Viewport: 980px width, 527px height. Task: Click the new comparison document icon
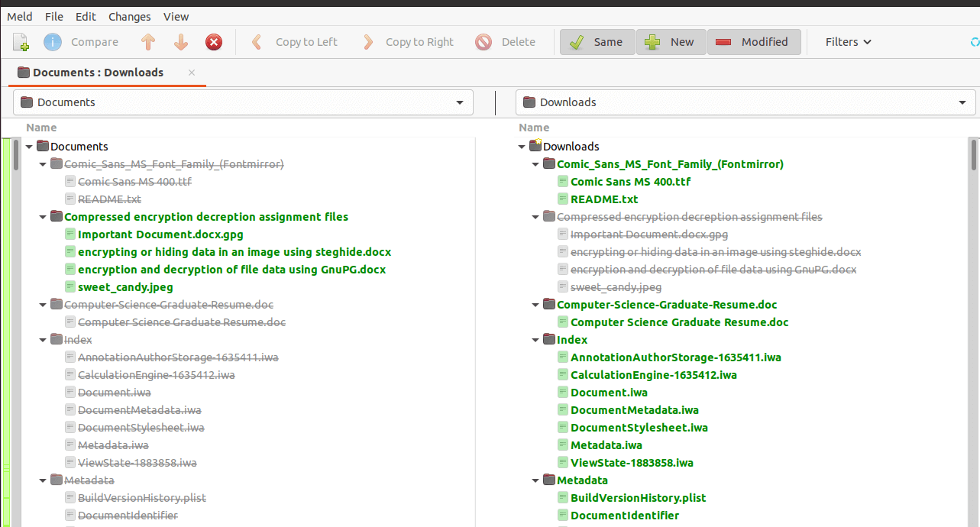(21, 42)
